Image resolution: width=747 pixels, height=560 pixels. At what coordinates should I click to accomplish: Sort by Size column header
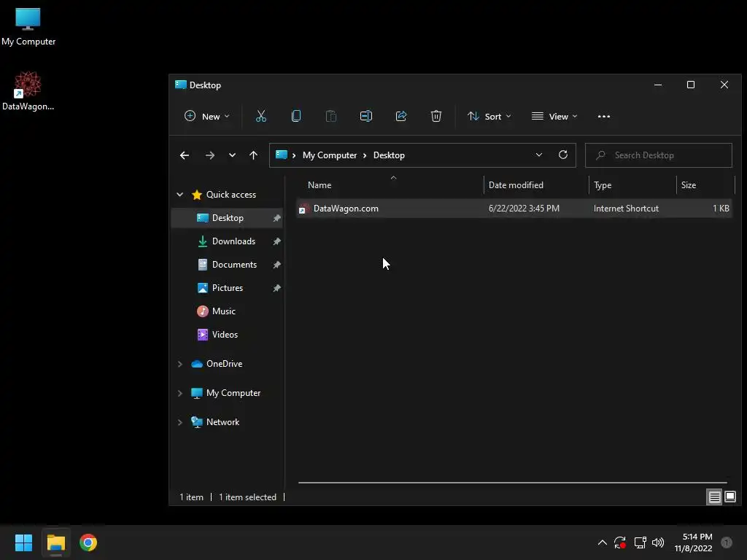[x=689, y=185]
